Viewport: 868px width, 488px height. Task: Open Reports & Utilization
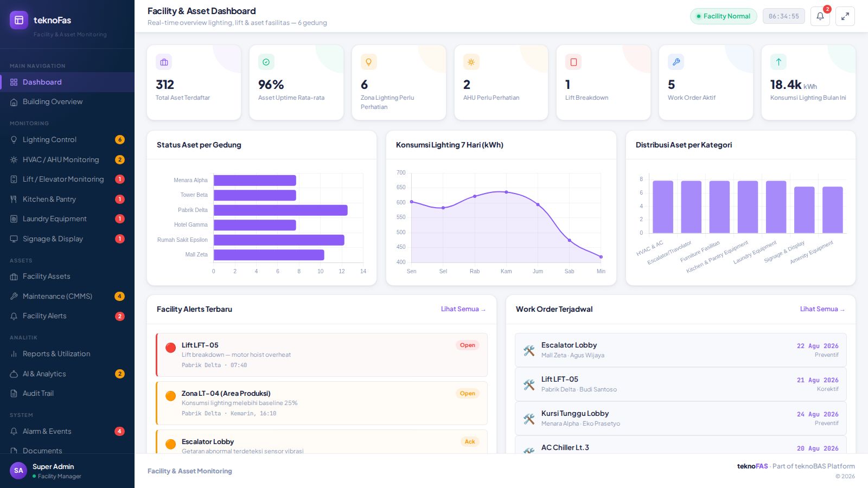pyautogui.click(x=67, y=354)
